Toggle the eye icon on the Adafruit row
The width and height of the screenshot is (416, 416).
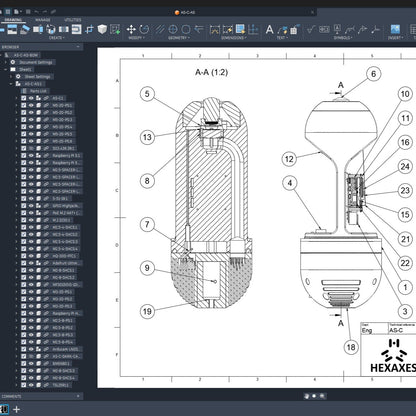(31, 263)
